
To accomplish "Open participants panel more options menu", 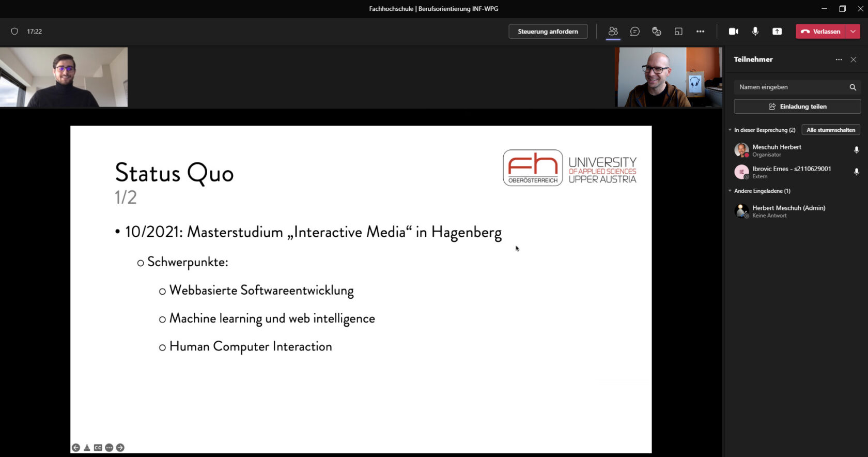I will [x=839, y=59].
